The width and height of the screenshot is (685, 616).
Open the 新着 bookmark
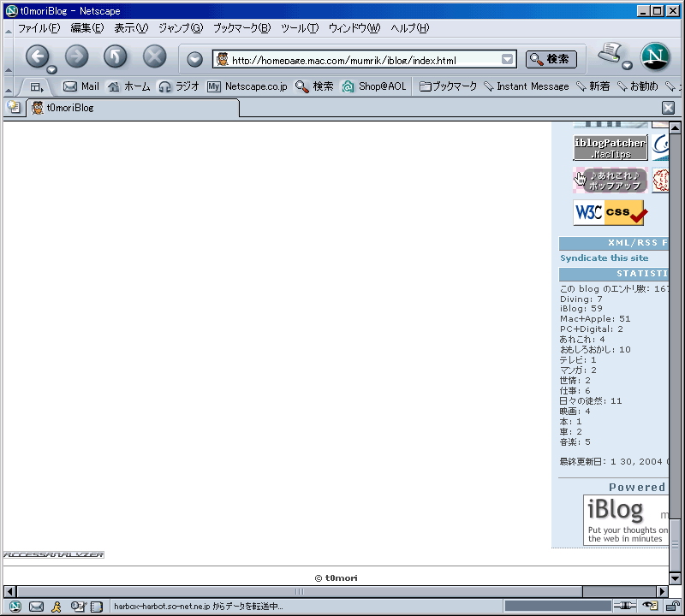click(x=593, y=86)
